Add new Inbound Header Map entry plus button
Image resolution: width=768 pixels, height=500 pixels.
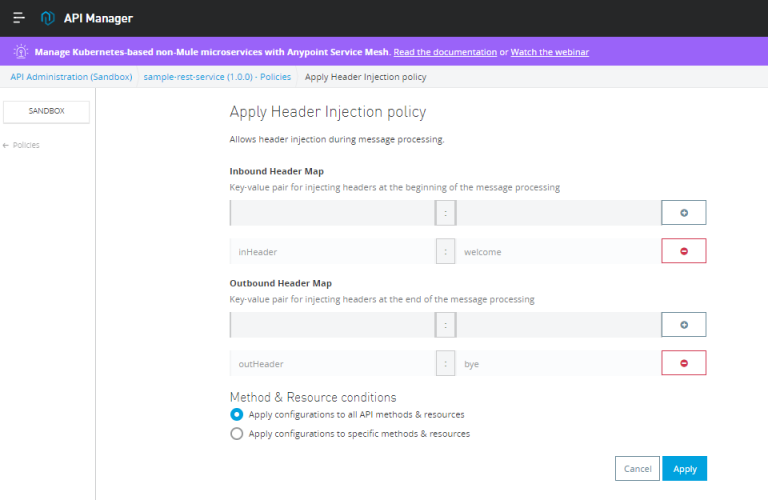tap(683, 213)
